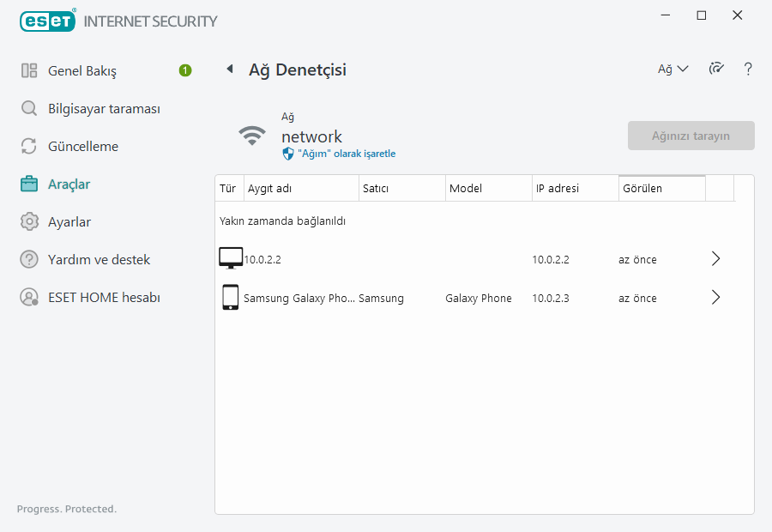The width and height of the screenshot is (772, 532).
Task: Select the Samsung Galaxy Phone device icon
Action: coord(230,298)
